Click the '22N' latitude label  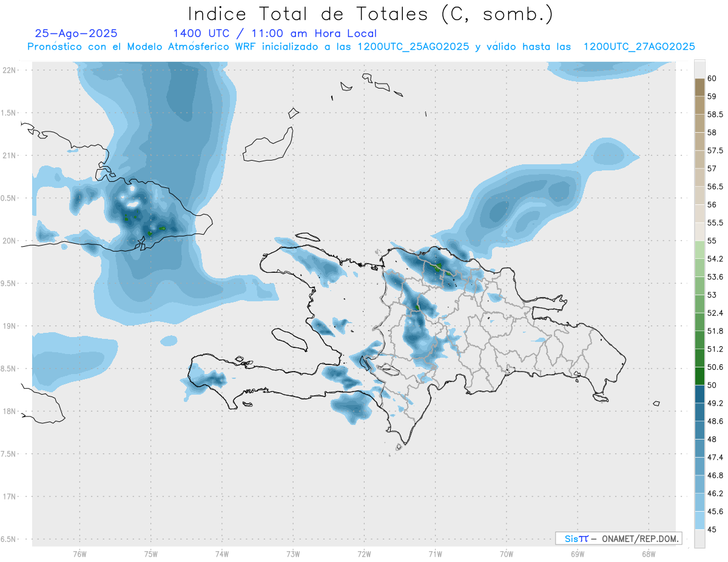coord(9,70)
